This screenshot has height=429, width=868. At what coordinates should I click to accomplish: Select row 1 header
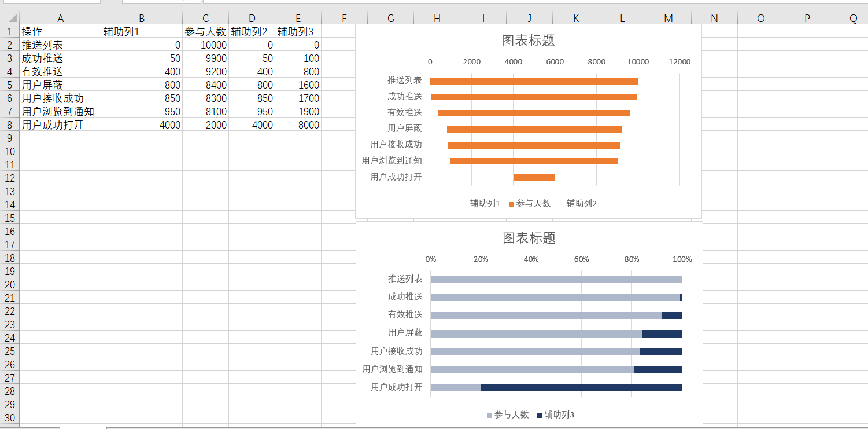coord(10,31)
